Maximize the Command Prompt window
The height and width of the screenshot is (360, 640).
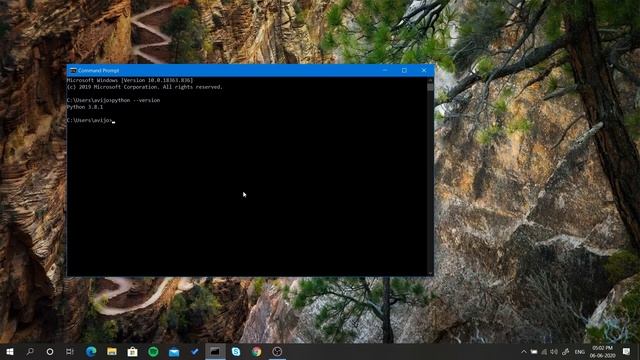(404, 70)
